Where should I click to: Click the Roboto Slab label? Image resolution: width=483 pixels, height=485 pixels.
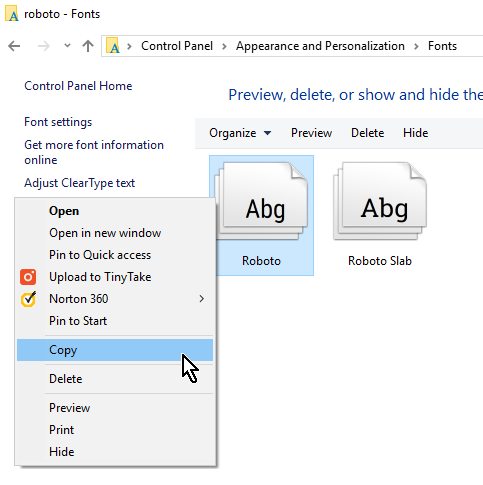380,261
